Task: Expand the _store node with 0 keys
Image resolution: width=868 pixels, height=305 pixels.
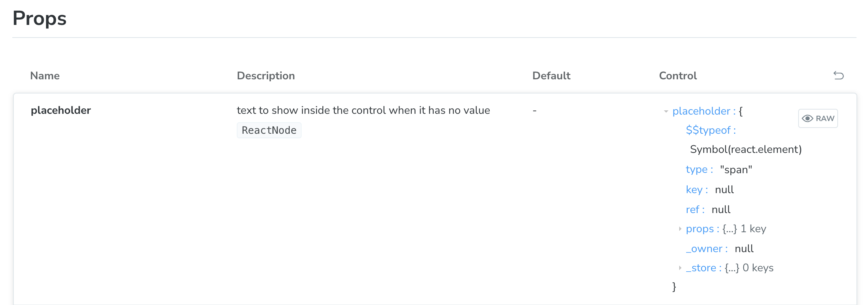Action: [x=680, y=268]
